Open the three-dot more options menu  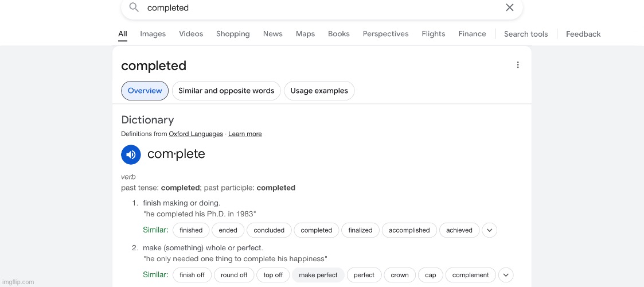pyautogui.click(x=518, y=65)
